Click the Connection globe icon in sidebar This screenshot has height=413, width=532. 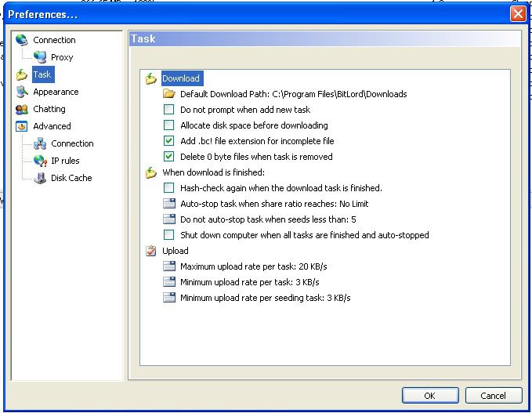[x=22, y=40]
